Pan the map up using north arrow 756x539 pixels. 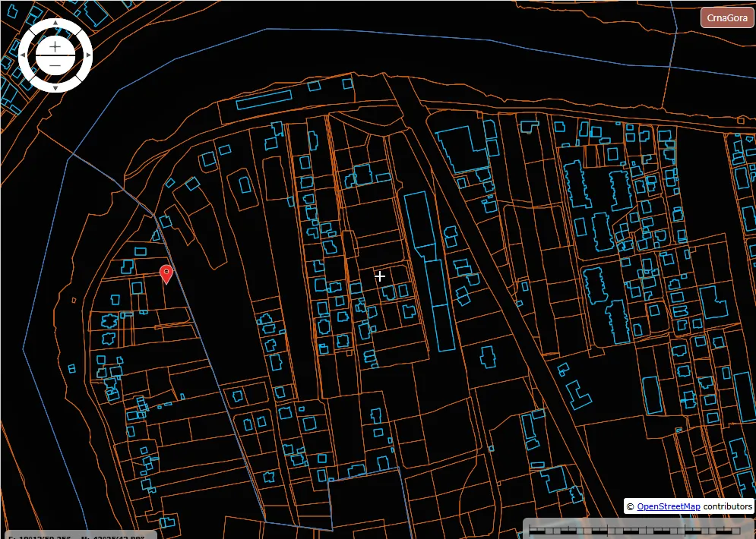coord(55,23)
